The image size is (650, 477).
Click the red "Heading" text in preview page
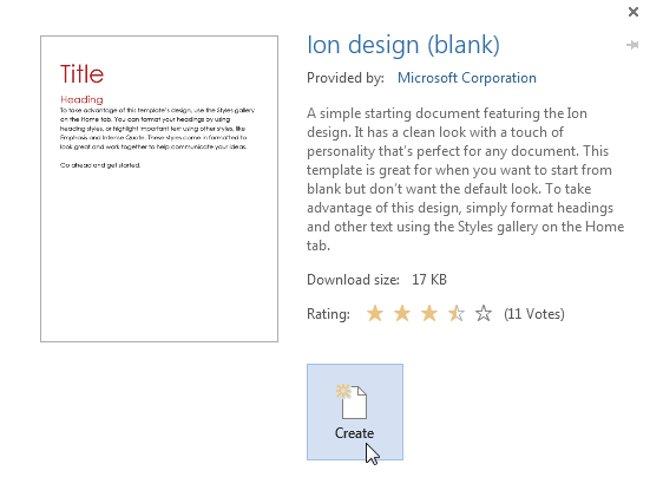click(82, 99)
